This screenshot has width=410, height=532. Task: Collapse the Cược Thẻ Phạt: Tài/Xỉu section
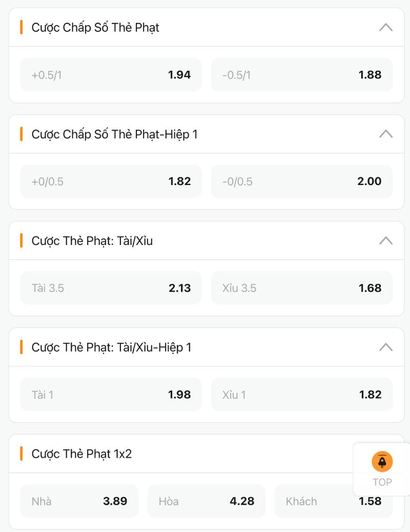coord(385,241)
